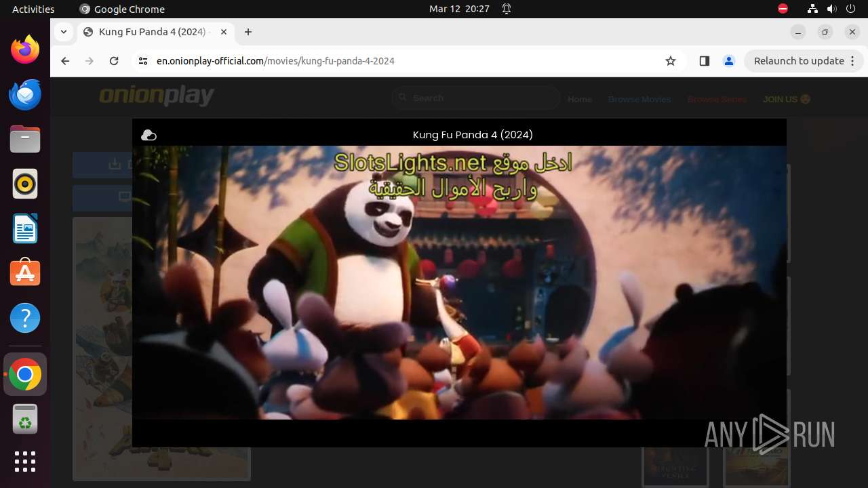Bookmark this page with the star

(x=671, y=61)
